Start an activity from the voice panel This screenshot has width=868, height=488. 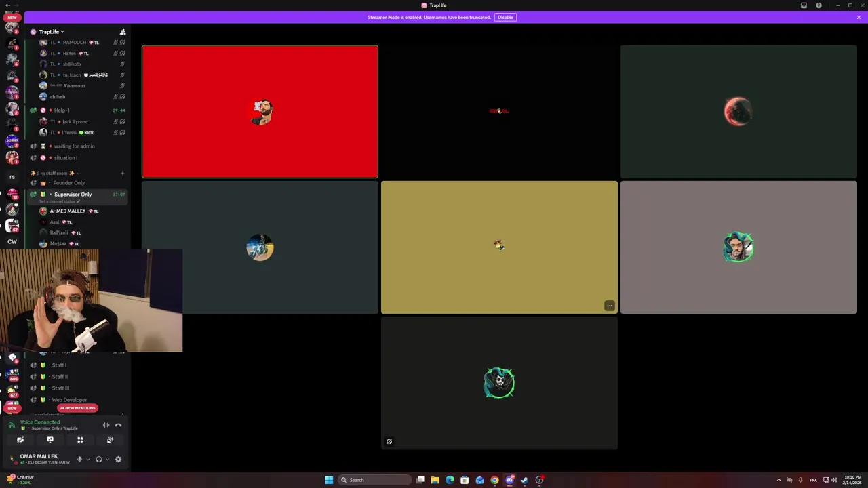click(x=80, y=441)
